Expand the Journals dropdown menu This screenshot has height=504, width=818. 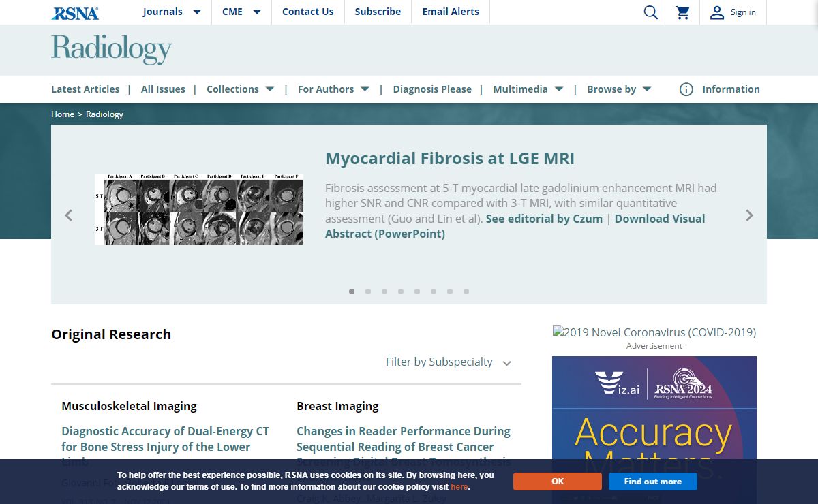click(x=172, y=12)
